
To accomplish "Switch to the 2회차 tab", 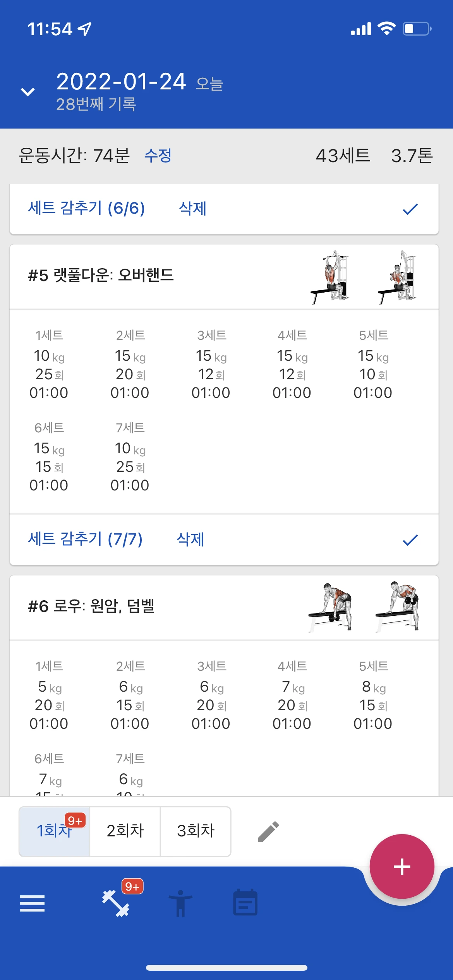I will point(125,831).
